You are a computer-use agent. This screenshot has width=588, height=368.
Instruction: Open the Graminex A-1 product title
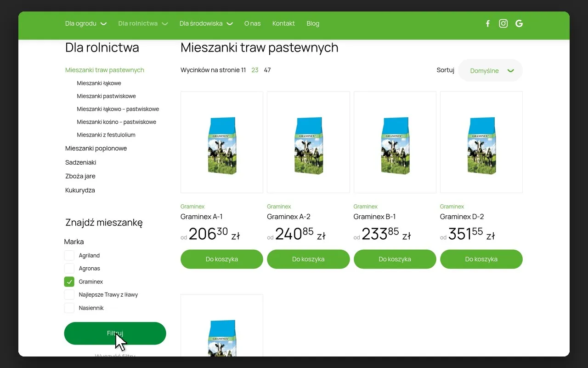point(202,217)
